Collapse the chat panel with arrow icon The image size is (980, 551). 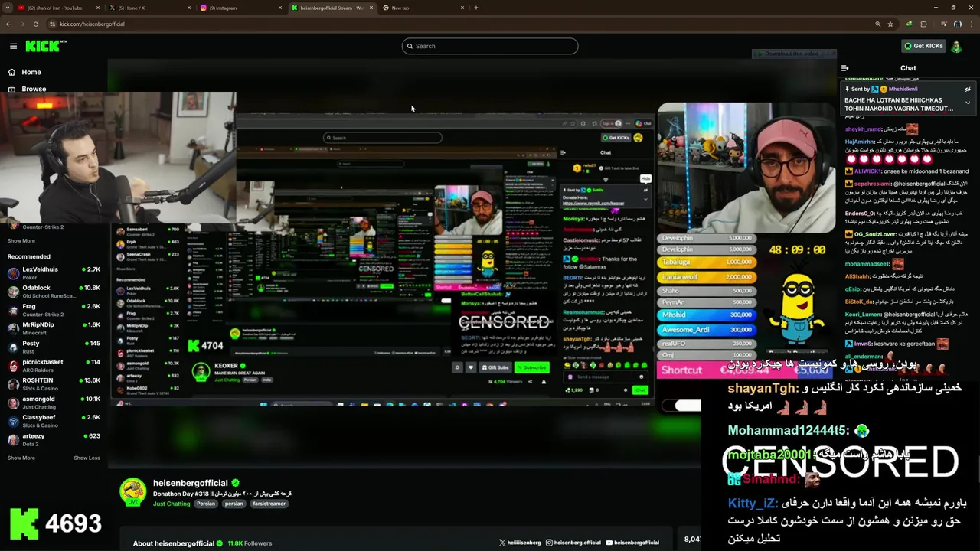tap(844, 68)
